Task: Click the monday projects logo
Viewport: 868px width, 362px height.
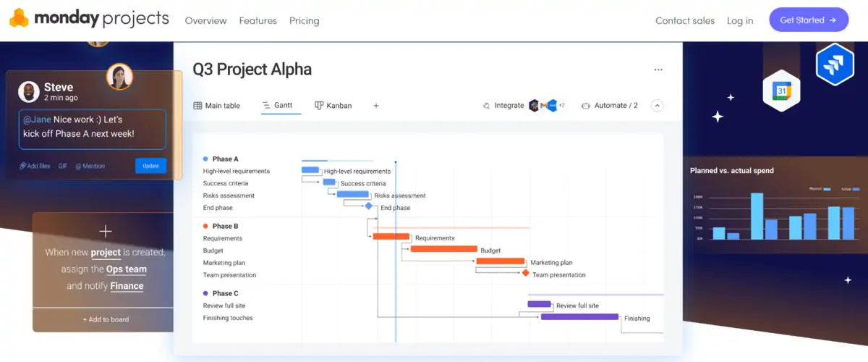Action: click(x=89, y=18)
